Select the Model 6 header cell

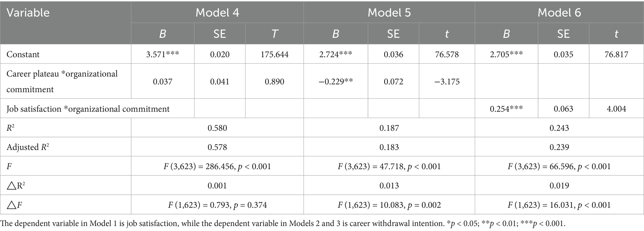coord(559,13)
